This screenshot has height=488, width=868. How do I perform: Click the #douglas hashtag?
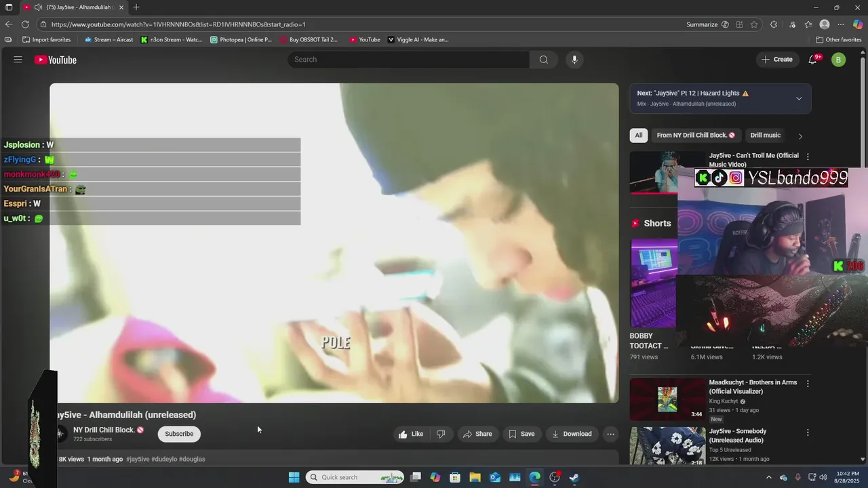pos(192,460)
